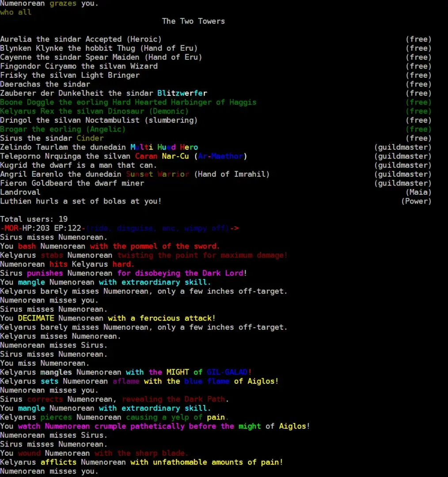Click the yellow word 'DECIMATE'

pos(36,318)
